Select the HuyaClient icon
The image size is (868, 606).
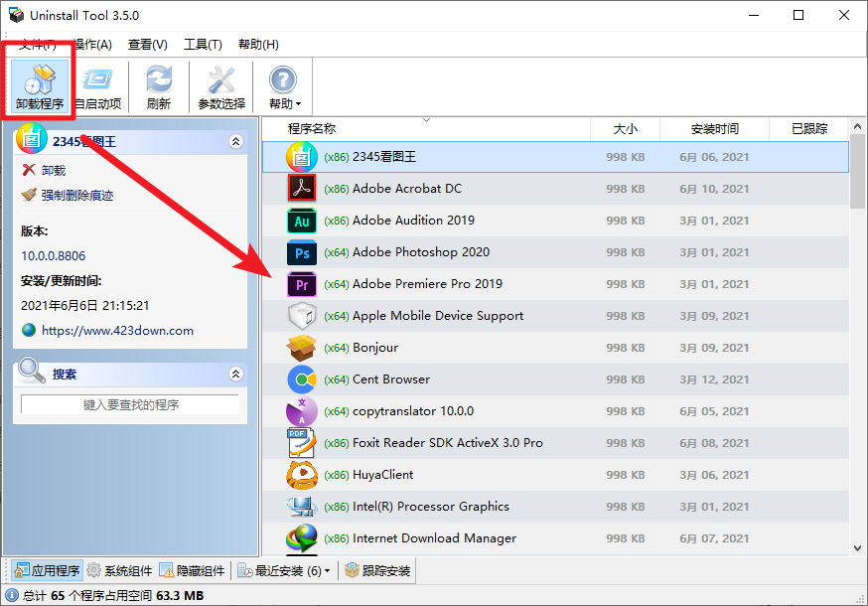tap(302, 475)
